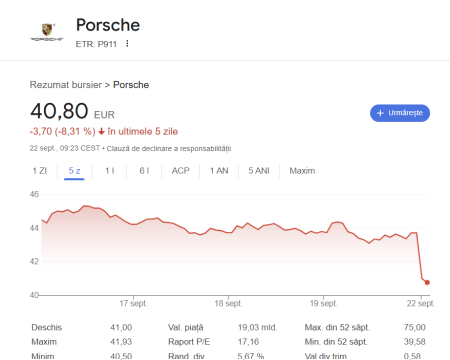Click the 19 sept. axis marker

click(323, 303)
